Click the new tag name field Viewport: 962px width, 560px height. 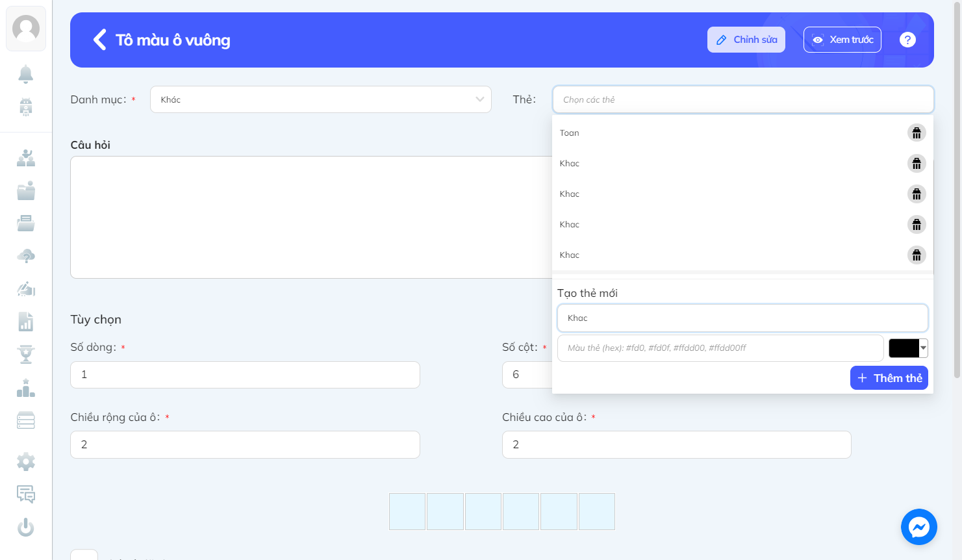coord(742,318)
